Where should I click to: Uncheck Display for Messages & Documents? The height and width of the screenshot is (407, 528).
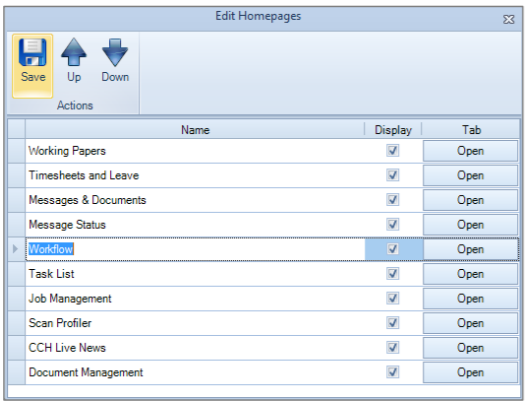point(393,200)
